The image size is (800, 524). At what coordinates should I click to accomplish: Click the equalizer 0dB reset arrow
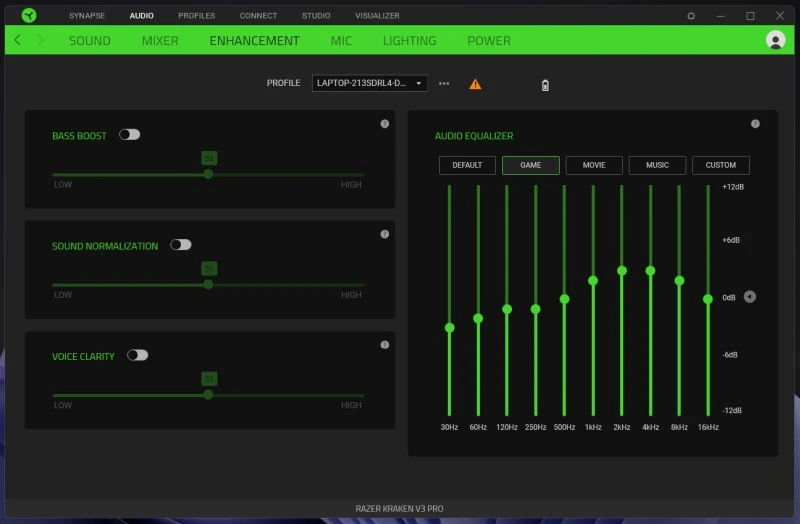(750, 297)
